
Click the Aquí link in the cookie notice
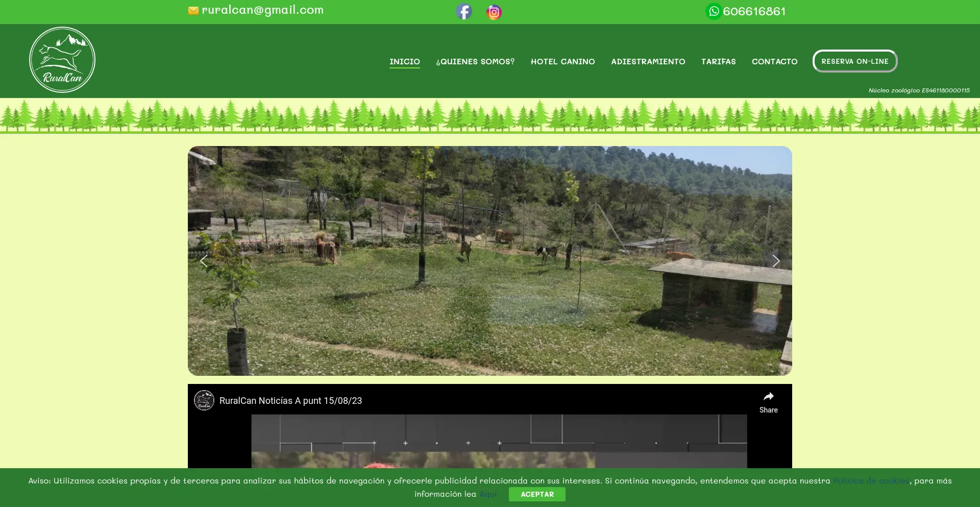488,494
